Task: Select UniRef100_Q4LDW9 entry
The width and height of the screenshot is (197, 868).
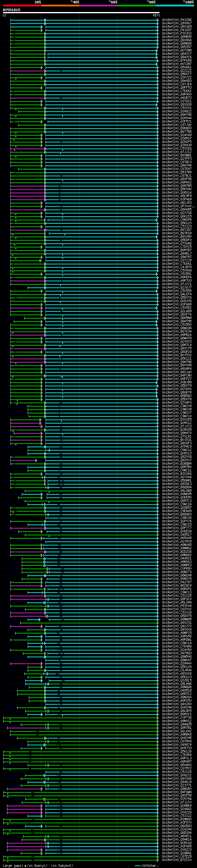Action: (176, 491)
